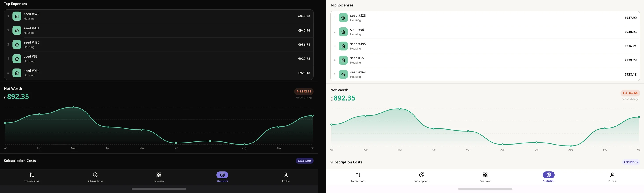This screenshot has height=193, width=644.
Task: Click the 892.35 net worth value, light panel
Action: [344, 98]
